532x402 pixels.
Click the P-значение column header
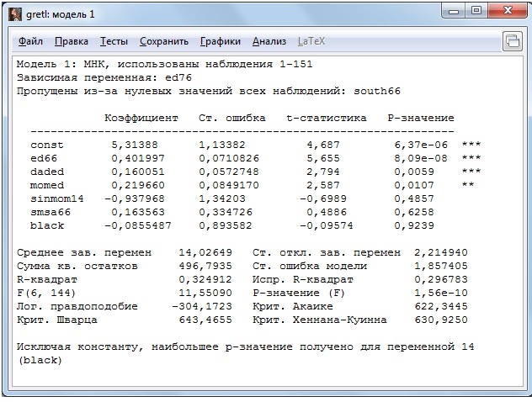pos(420,118)
